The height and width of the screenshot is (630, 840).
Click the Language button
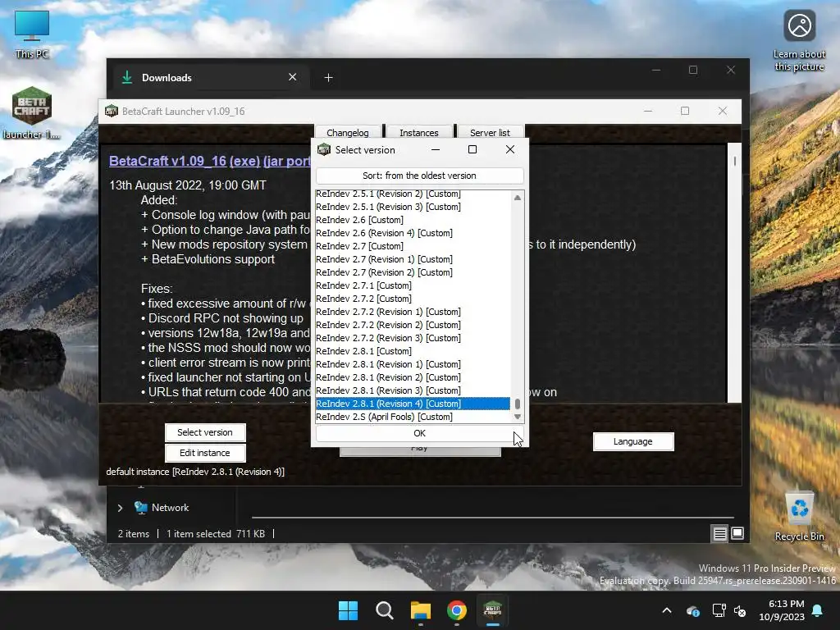[x=633, y=441]
